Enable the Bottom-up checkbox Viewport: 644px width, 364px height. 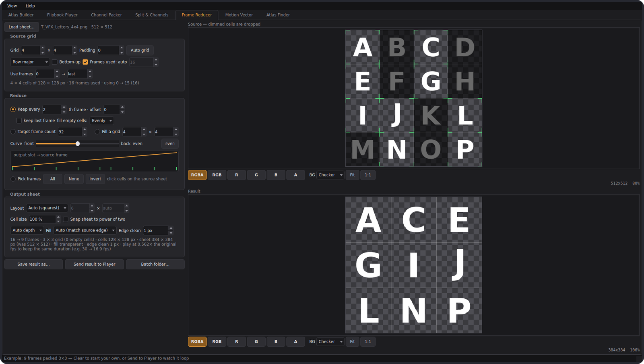pos(55,62)
